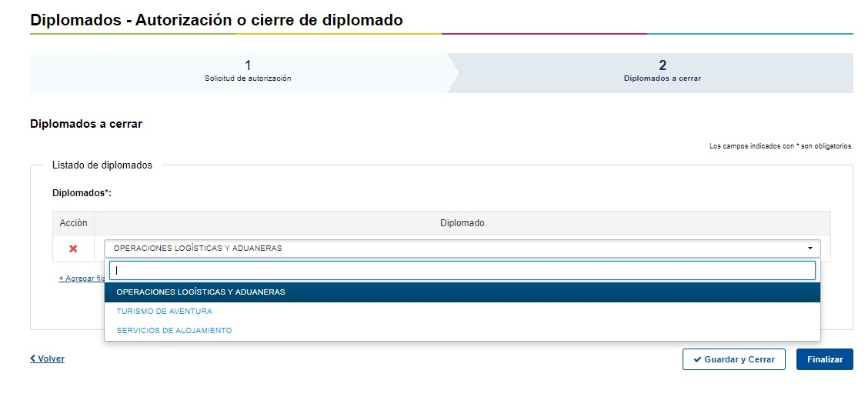Image resolution: width=868 pixels, height=407 pixels.
Task: Go to step 1 Solicitud de autorización
Action: [247, 72]
